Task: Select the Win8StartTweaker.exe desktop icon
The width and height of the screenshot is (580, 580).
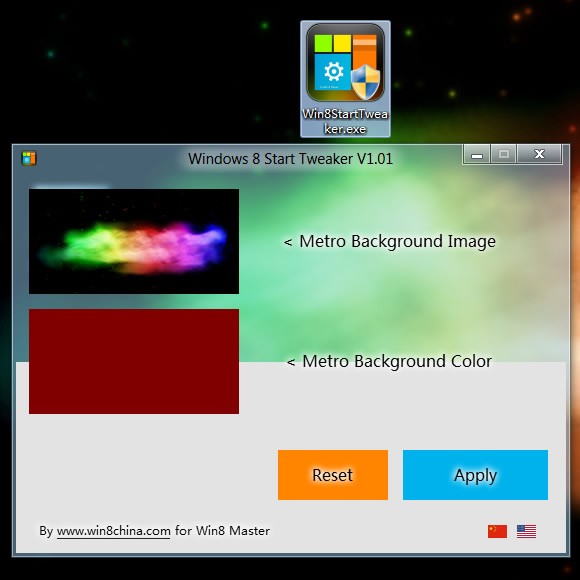Action: [345, 79]
